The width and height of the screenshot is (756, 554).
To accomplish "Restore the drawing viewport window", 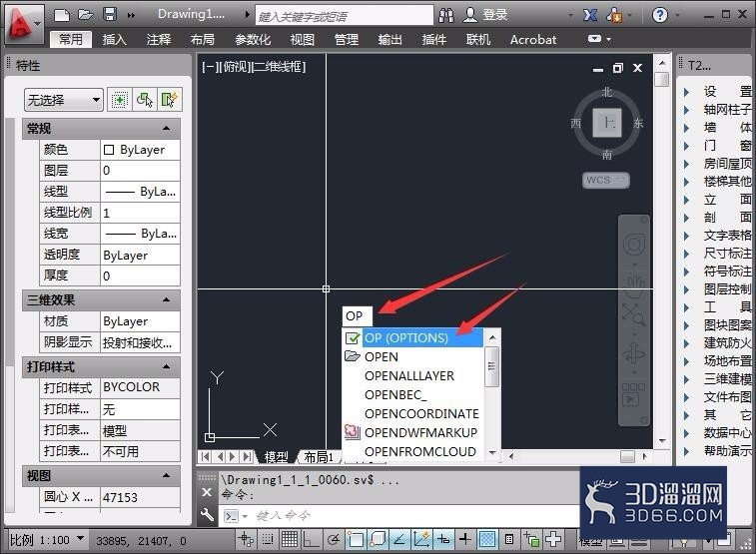I will click(617, 69).
